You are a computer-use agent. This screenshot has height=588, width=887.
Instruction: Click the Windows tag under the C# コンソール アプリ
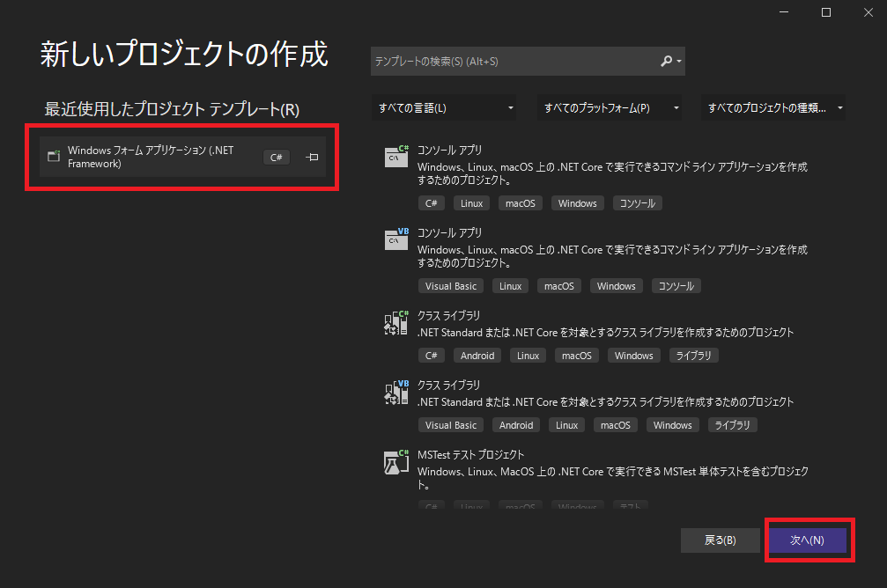(578, 203)
